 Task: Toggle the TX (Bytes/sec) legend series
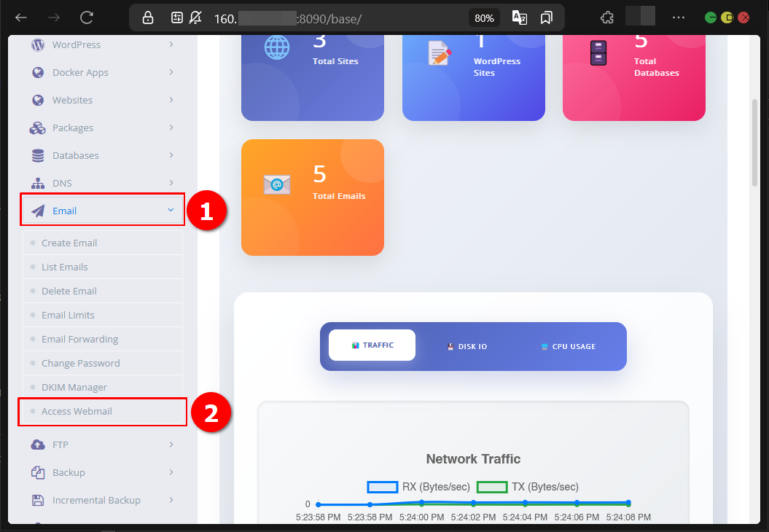point(528,487)
